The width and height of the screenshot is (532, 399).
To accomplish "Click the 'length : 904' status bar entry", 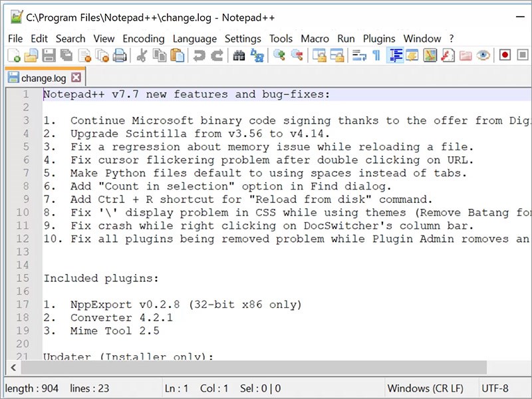I will click(32, 388).
